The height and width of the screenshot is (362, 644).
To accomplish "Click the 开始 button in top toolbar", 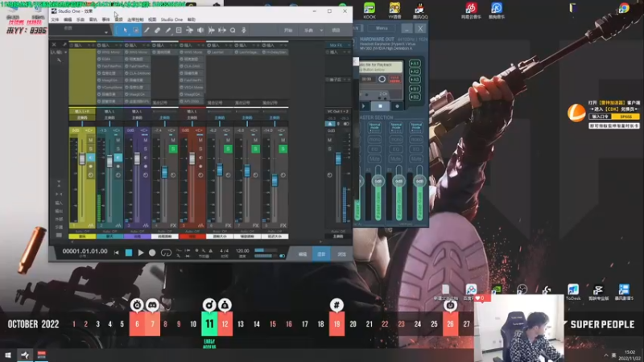I will click(x=288, y=30).
